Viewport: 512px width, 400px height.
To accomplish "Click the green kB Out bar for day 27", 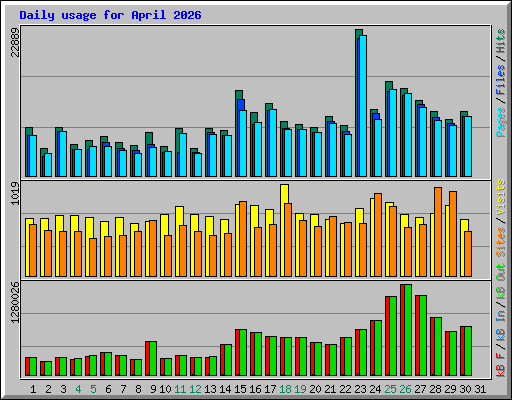I will click(423, 335).
